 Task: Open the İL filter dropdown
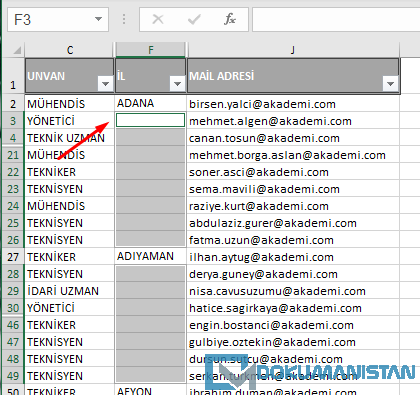177,84
